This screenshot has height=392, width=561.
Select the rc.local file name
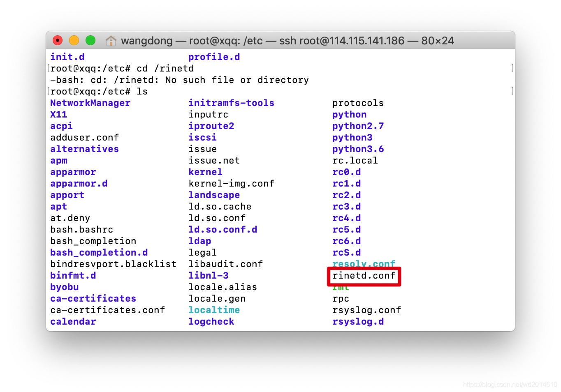(355, 161)
